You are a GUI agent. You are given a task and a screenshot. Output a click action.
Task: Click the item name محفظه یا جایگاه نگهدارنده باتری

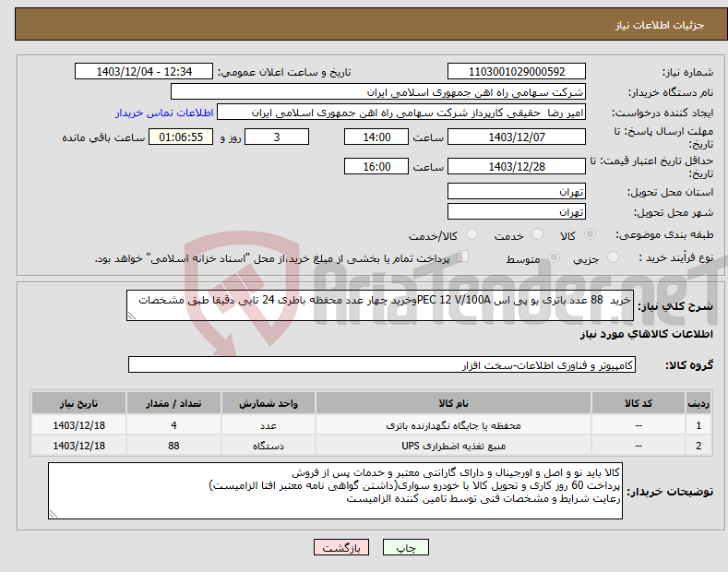click(x=453, y=425)
